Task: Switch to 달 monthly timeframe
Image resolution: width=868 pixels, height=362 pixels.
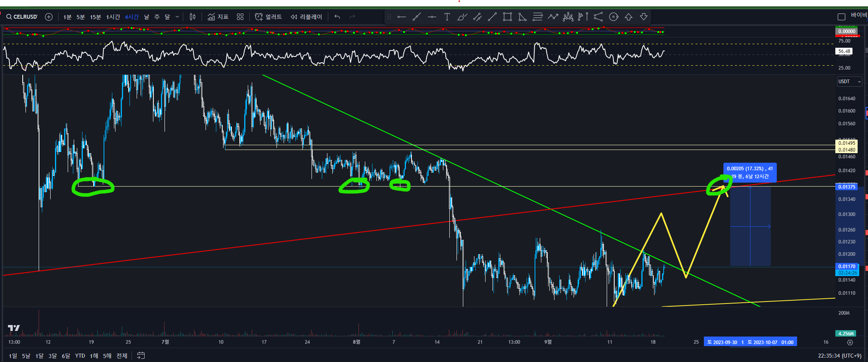Action: (x=167, y=17)
